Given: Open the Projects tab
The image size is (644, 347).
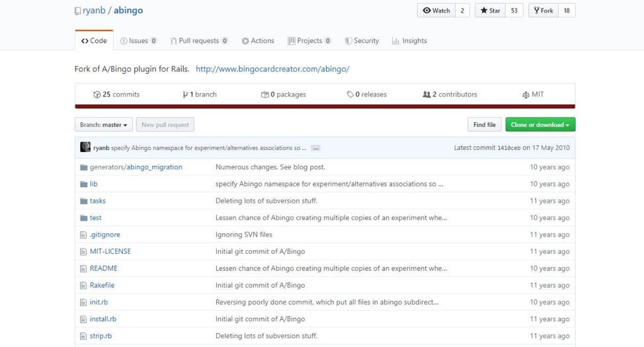Looking at the screenshot, I should coord(309,41).
